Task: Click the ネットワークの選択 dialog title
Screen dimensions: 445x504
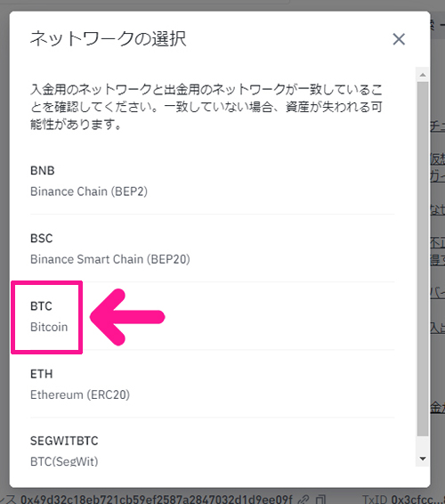Action: (x=108, y=39)
